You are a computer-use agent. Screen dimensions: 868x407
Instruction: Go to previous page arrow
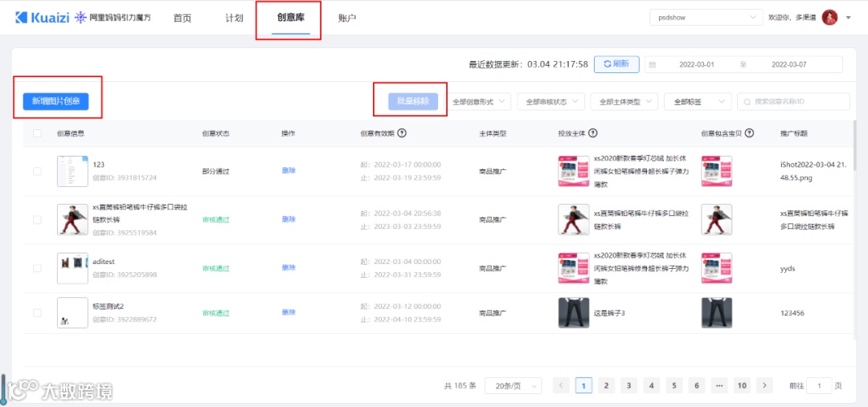coord(561,385)
